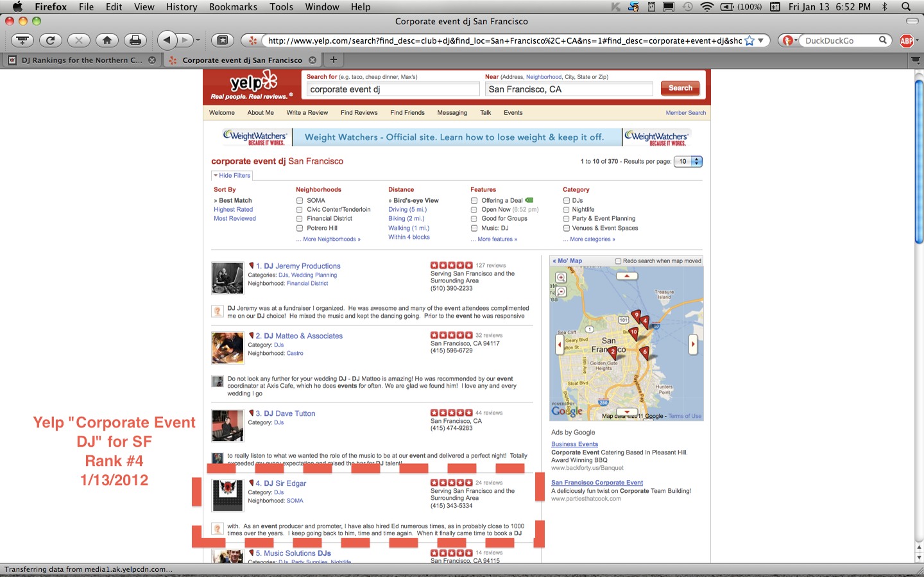Image resolution: width=924 pixels, height=577 pixels.
Task: Open back/forward history dropdown arrow
Action: point(198,40)
